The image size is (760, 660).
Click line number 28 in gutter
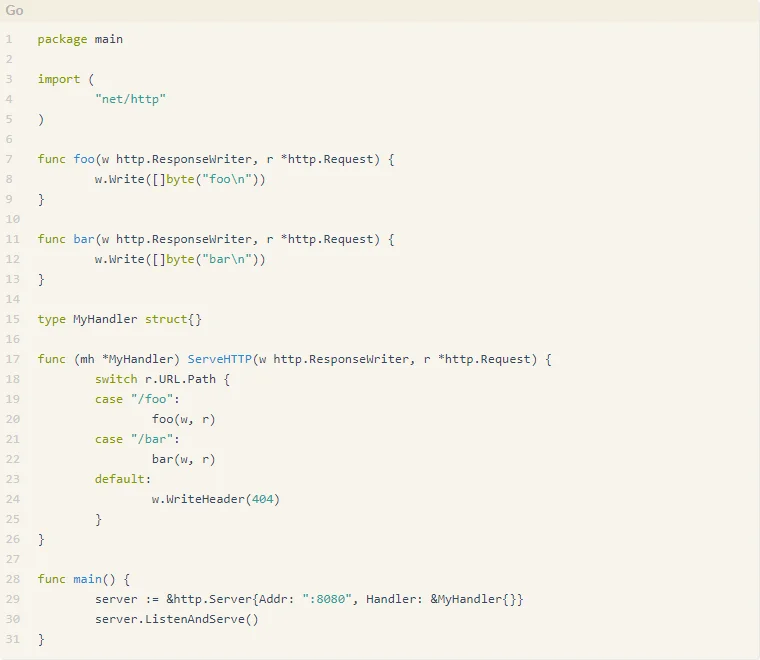(13, 579)
